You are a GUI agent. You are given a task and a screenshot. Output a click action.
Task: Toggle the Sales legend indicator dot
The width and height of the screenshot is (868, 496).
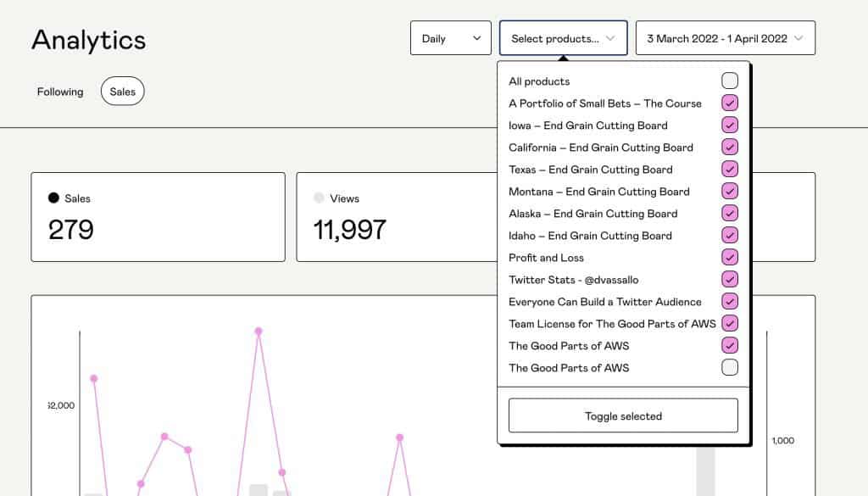pyautogui.click(x=54, y=198)
